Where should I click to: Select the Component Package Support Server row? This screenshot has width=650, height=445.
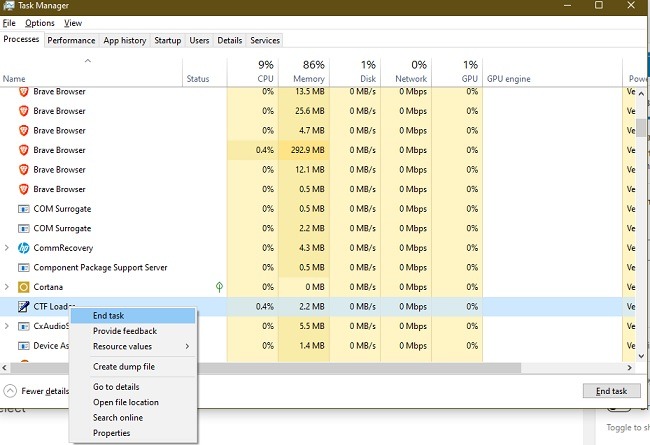317,267
